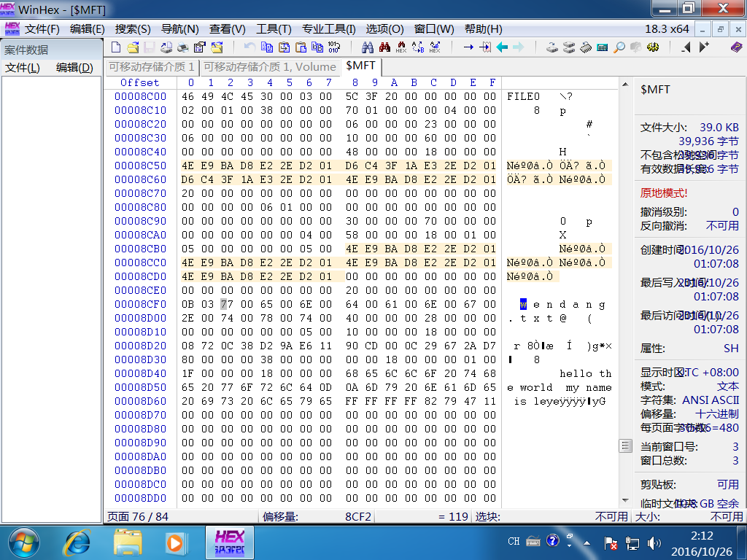Open Internet Explorer from the taskbar
Screen dimensions: 747x560
click(x=77, y=542)
